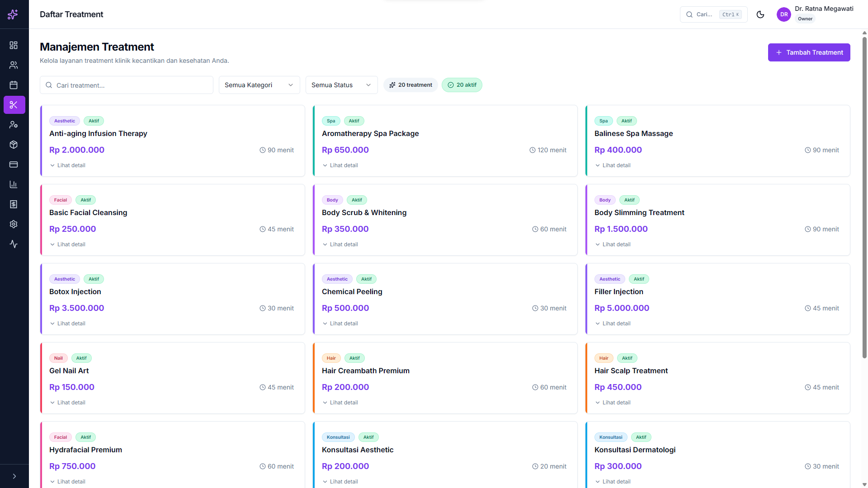Expand Lihat detail on Balinese Spa Massage
The image size is (868, 488).
[x=613, y=165]
